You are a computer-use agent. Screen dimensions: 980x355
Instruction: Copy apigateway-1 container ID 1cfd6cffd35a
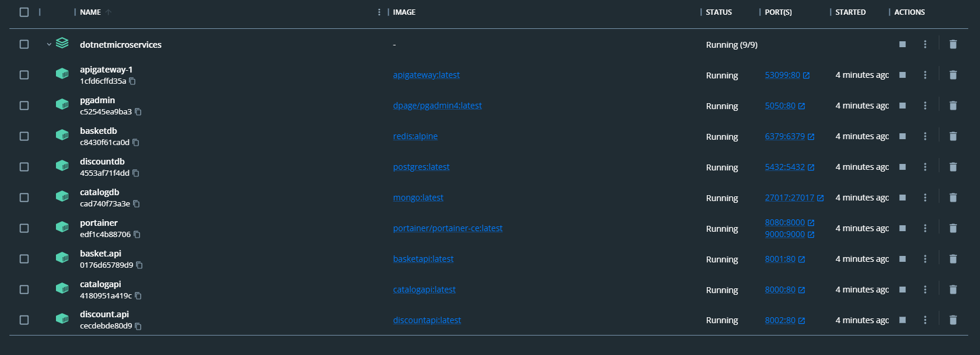click(x=133, y=81)
